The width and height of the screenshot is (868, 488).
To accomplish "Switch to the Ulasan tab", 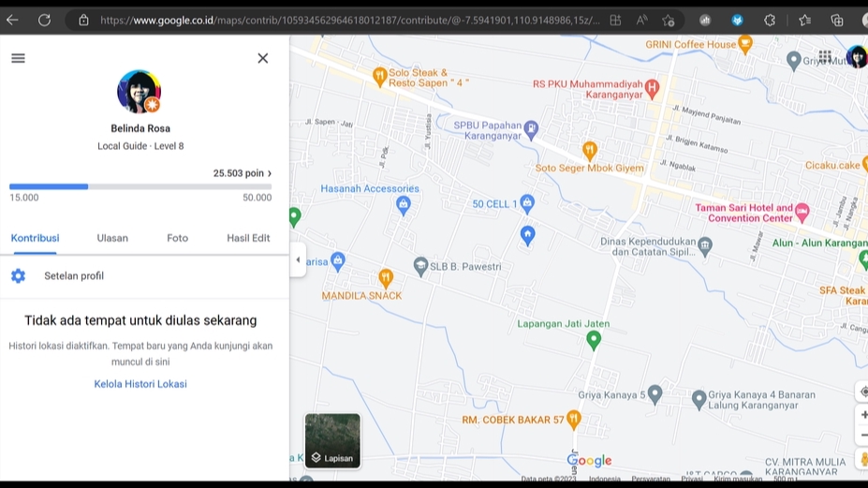I will pyautogui.click(x=112, y=238).
